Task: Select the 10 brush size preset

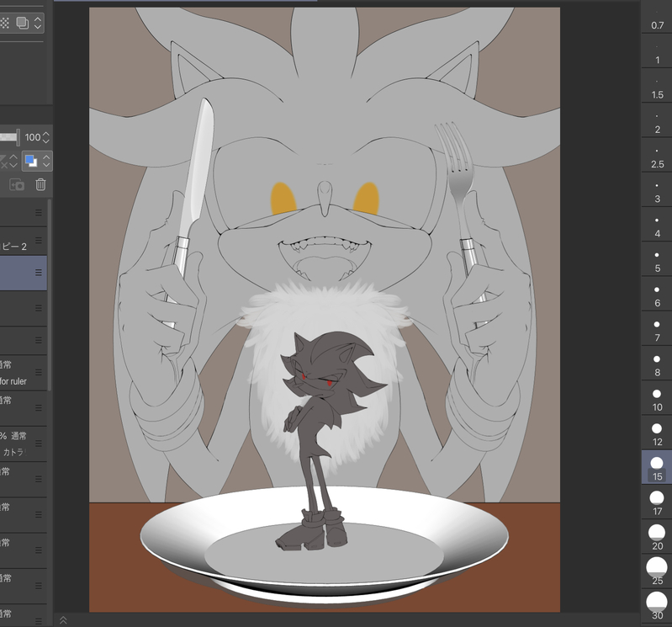Action: (x=657, y=398)
